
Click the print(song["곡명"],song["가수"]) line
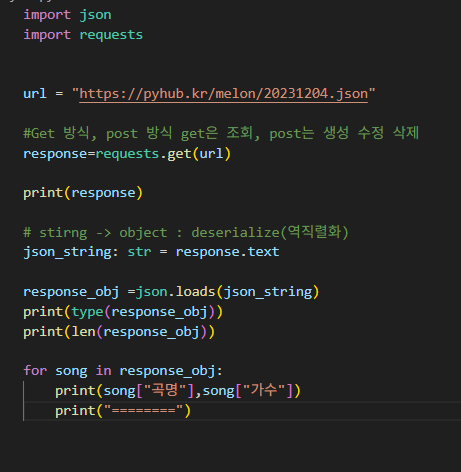pyautogui.click(x=178, y=390)
